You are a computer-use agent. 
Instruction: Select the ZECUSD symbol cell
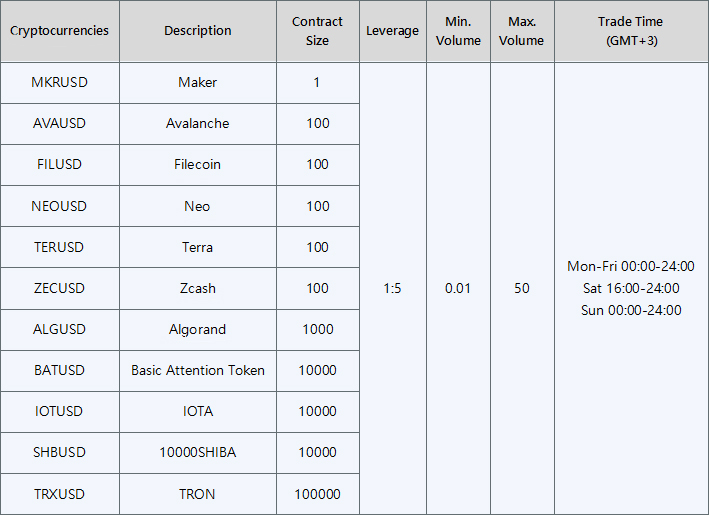coord(59,288)
